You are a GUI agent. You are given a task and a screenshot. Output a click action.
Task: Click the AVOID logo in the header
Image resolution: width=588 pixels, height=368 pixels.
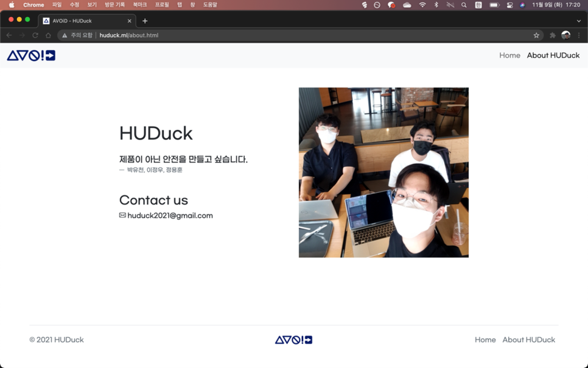31,55
